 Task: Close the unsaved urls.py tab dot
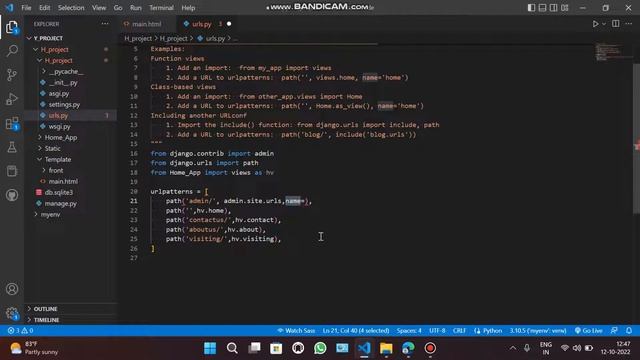[x=229, y=24]
